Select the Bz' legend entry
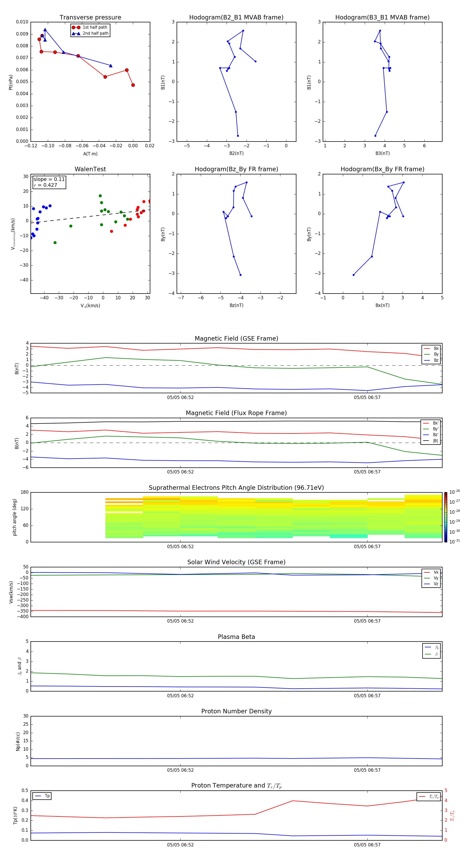Viewport: 473px width, 868px height. pos(431,435)
